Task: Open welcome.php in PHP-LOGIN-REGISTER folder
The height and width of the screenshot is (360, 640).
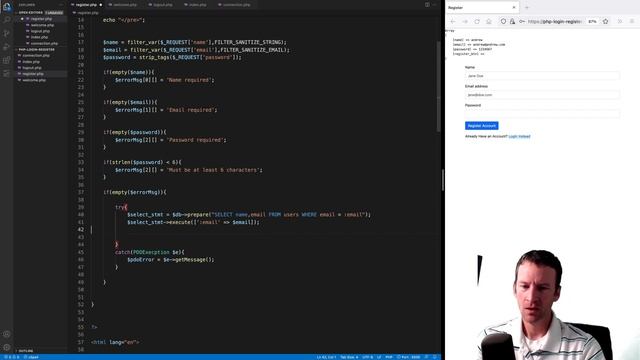Action: pyautogui.click(x=34, y=80)
